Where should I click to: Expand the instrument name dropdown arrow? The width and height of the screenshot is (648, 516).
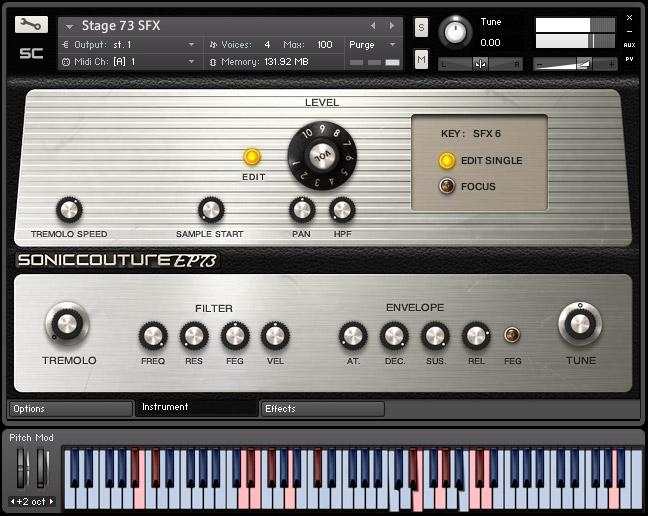pyautogui.click(x=69, y=27)
